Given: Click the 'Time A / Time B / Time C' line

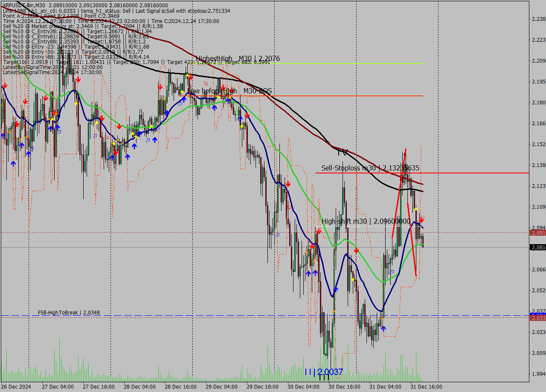Looking at the screenshot, I should 111,21.
